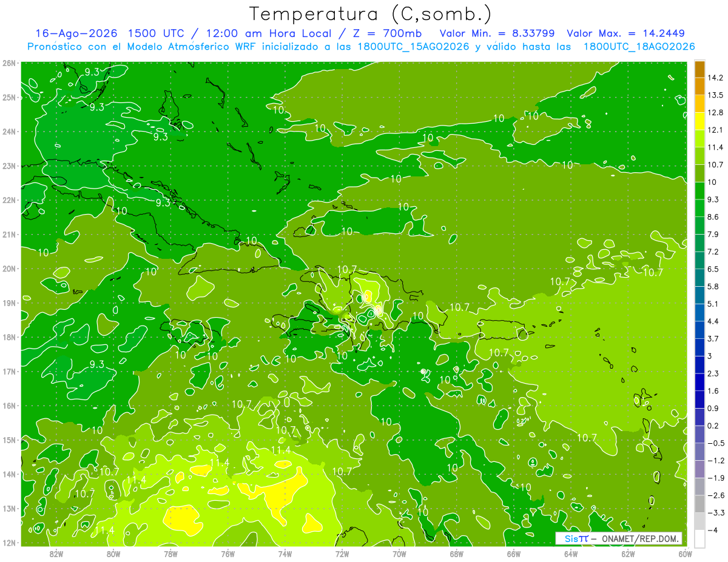Click the '2.3' colorbar label

pos(713,373)
